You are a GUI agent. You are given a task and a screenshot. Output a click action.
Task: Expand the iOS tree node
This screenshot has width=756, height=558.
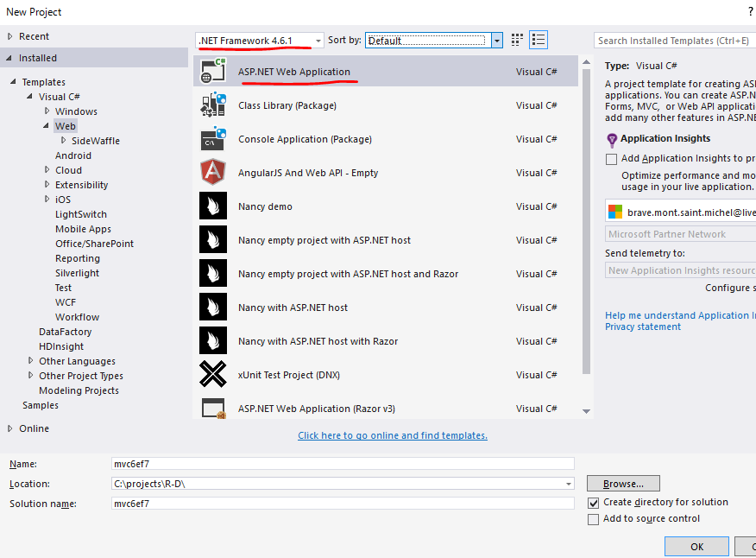(x=47, y=199)
